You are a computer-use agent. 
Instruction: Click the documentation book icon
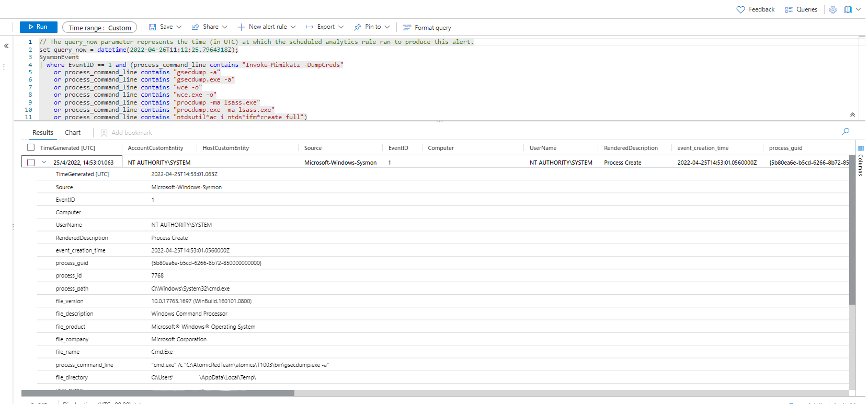click(x=848, y=9)
